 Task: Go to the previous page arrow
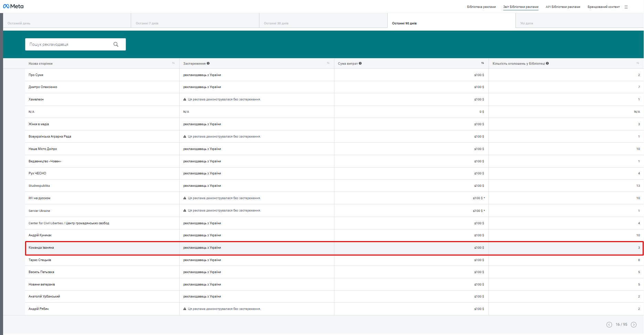609,325
